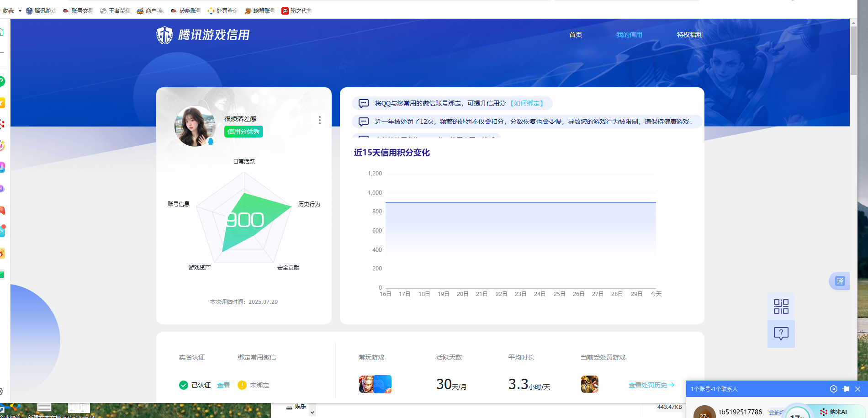Open the 盼之代售 bookmark
This screenshot has width=868, height=418.
pyautogui.click(x=296, y=11)
